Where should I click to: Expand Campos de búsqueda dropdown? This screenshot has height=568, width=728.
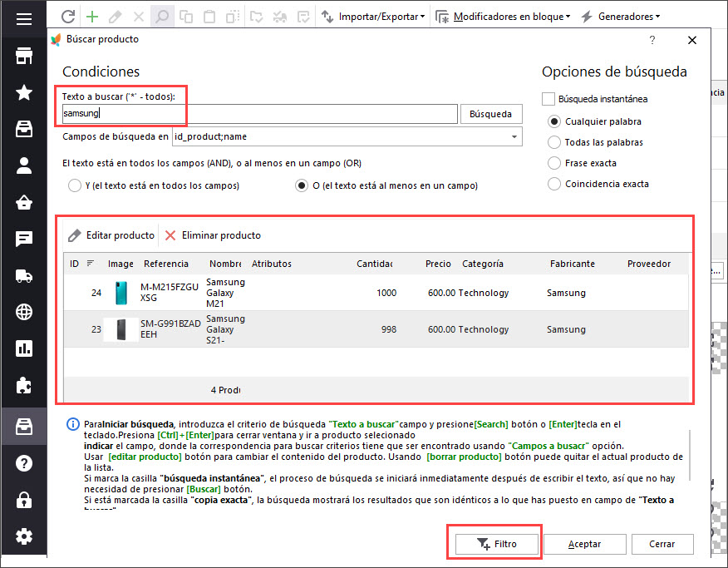tap(514, 136)
